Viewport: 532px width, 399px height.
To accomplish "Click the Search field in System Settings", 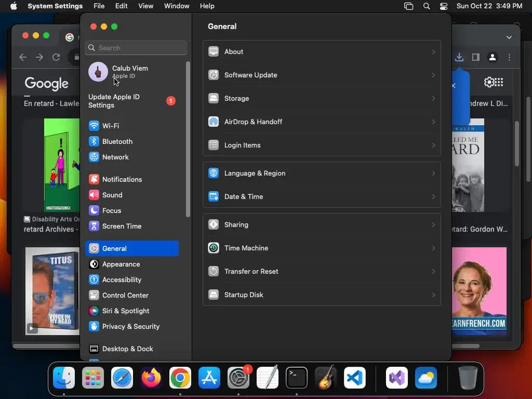I will coord(136,48).
